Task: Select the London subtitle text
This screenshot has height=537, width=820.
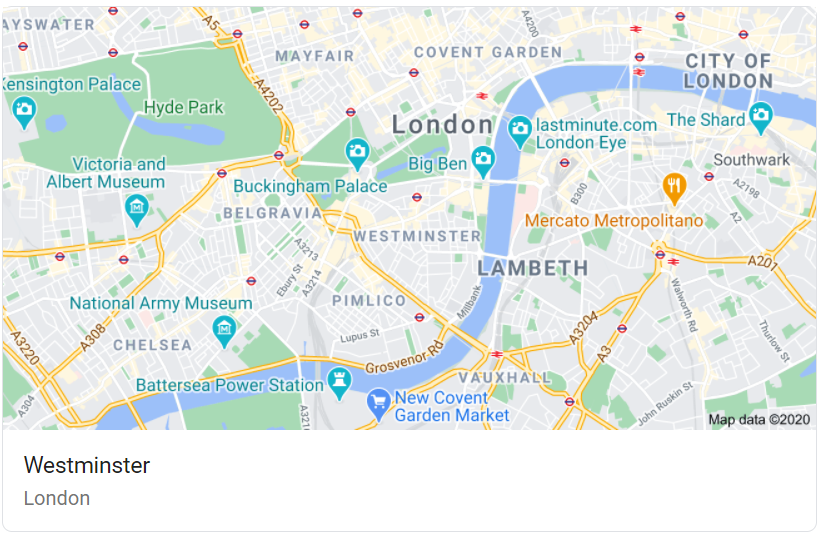Action: [x=57, y=498]
